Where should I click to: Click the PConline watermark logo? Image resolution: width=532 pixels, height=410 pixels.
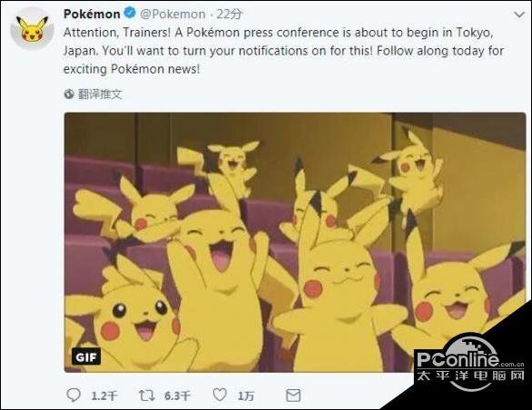tap(470, 365)
